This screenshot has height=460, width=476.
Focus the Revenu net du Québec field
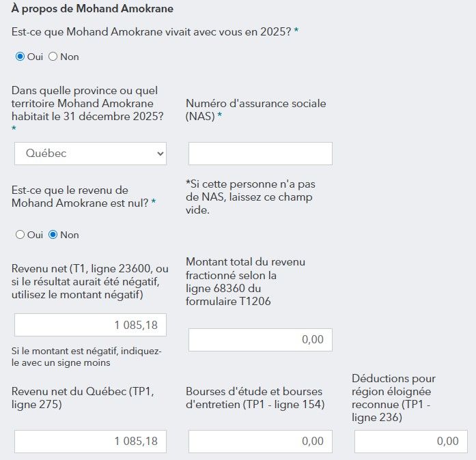pyautogui.click(x=90, y=442)
